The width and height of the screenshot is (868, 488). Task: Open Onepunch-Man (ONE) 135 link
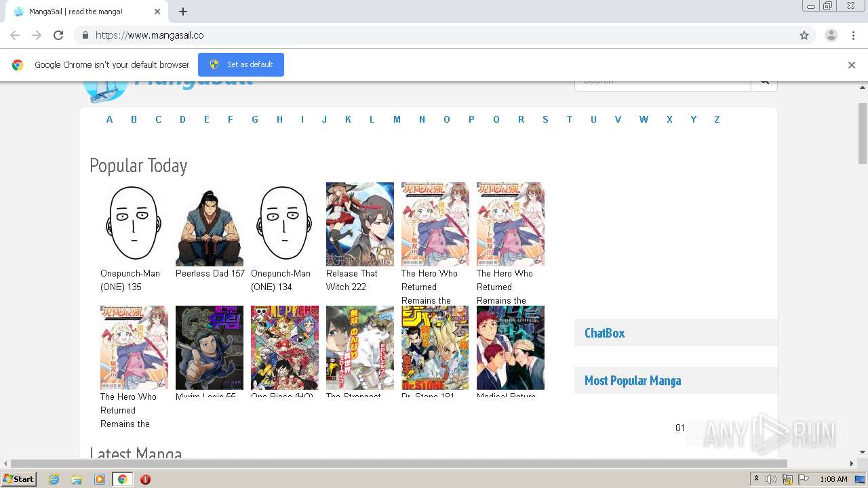click(x=130, y=280)
